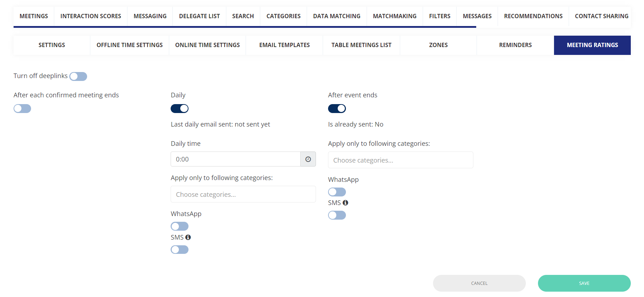Switch to Offline Time Settings sub-tab

click(130, 45)
